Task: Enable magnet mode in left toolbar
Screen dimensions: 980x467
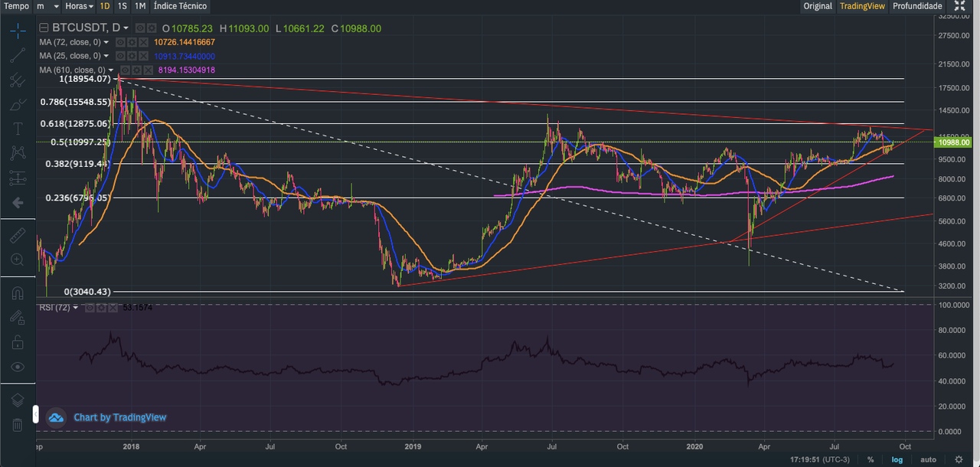Action: (x=17, y=292)
